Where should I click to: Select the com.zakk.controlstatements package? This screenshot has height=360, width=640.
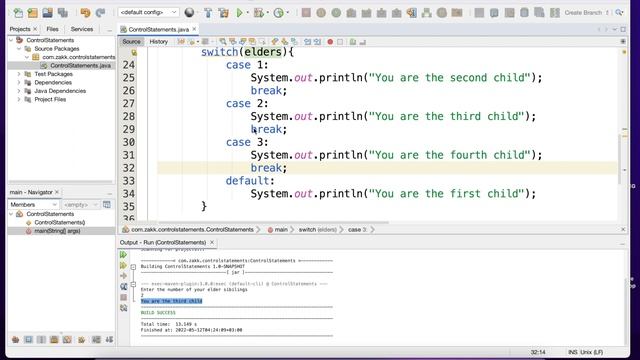[79, 57]
